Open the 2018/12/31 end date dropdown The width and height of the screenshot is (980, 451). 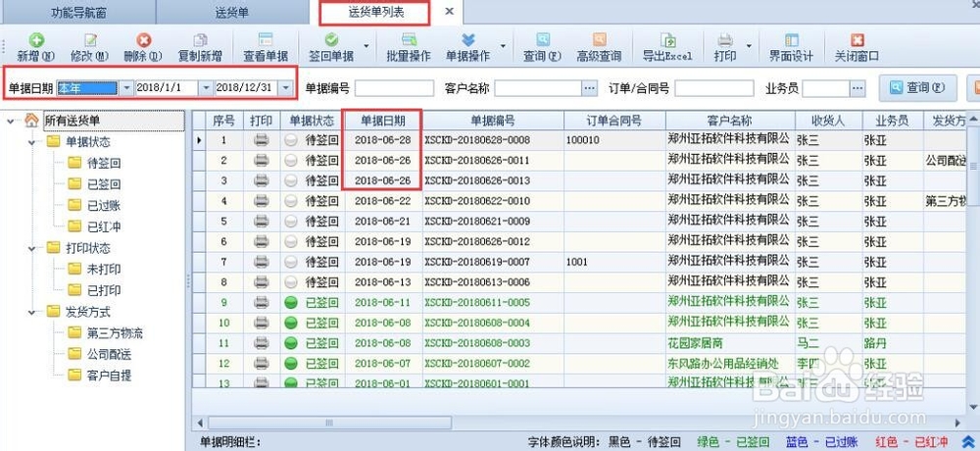(x=285, y=88)
